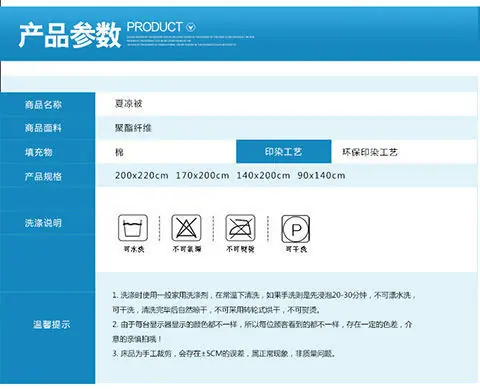480x389 pixels.
Task: Select the 200x220cm size text
Action: tap(142, 175)
